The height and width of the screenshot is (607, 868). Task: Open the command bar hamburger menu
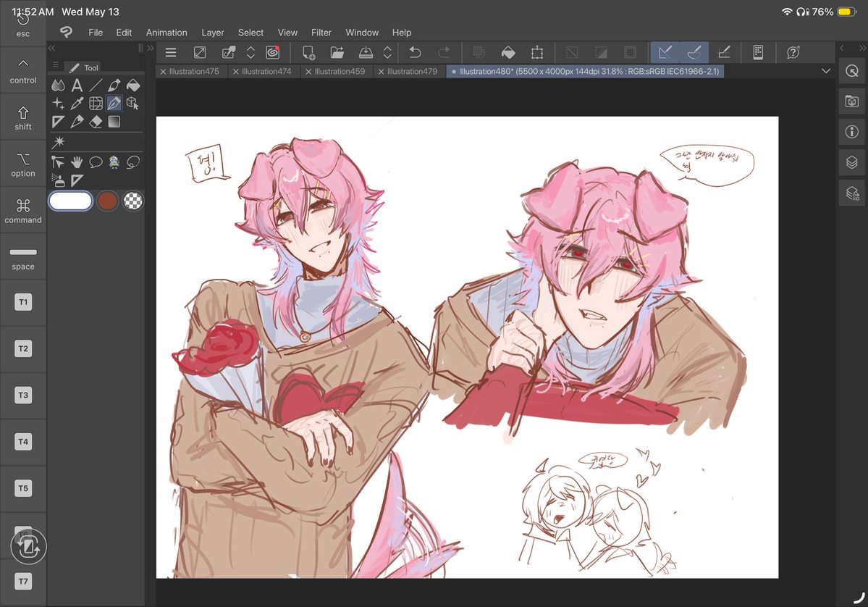tap(171, 53)
